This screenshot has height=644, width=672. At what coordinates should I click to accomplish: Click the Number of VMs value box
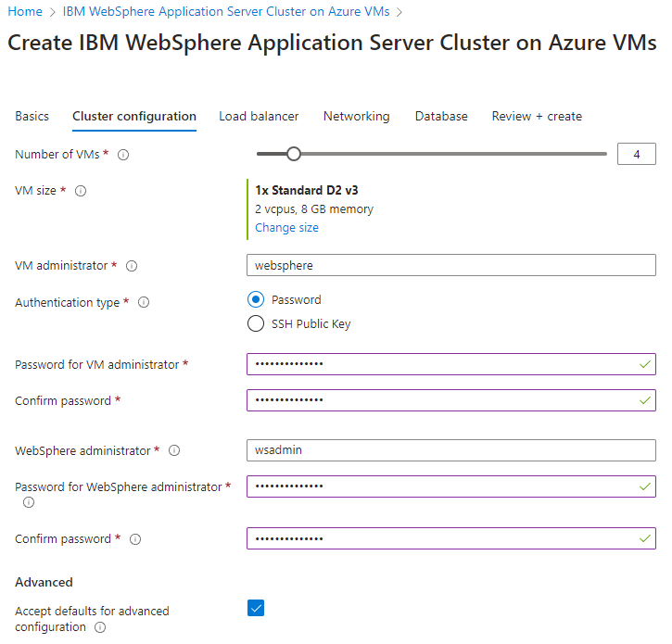636,155
